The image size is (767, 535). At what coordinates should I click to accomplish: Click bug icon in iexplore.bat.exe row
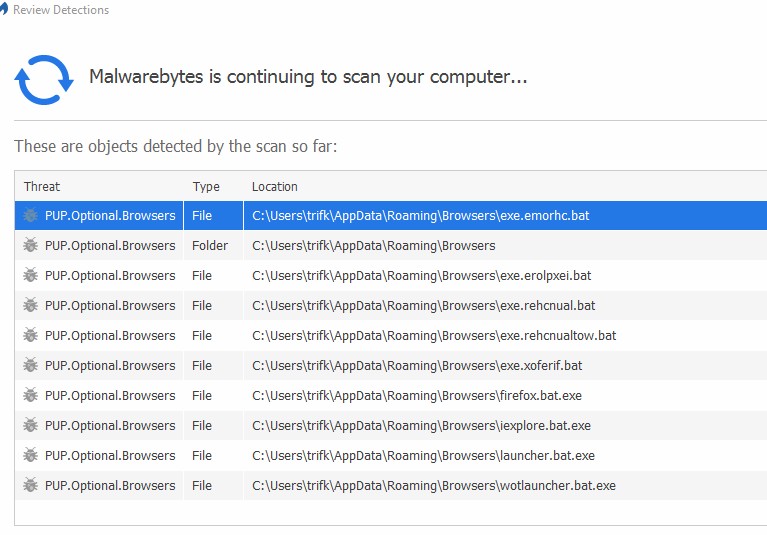tap(30, 425)
